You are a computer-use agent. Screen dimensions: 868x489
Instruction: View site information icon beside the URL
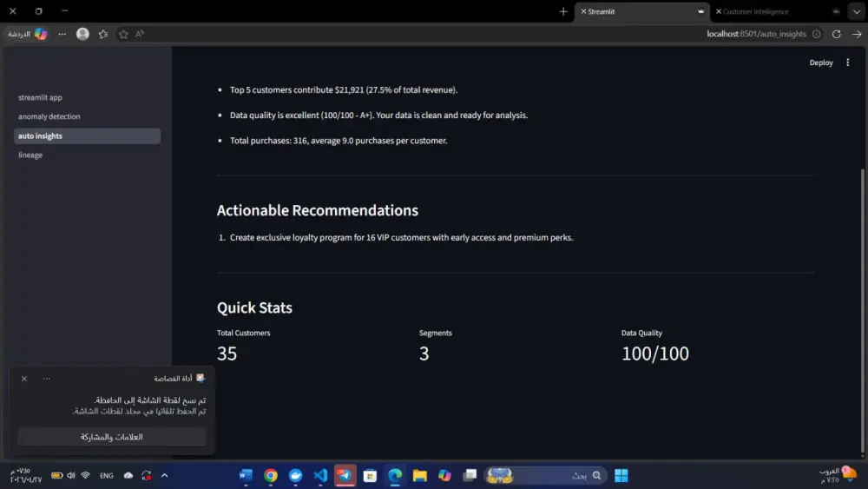[x=817, y=34]
